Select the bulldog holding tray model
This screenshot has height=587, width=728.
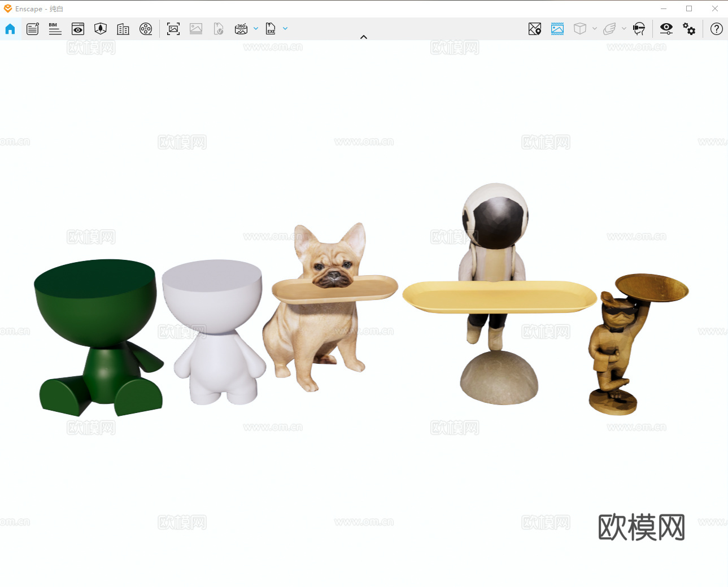pyautogui.click(x=329, y=307)
